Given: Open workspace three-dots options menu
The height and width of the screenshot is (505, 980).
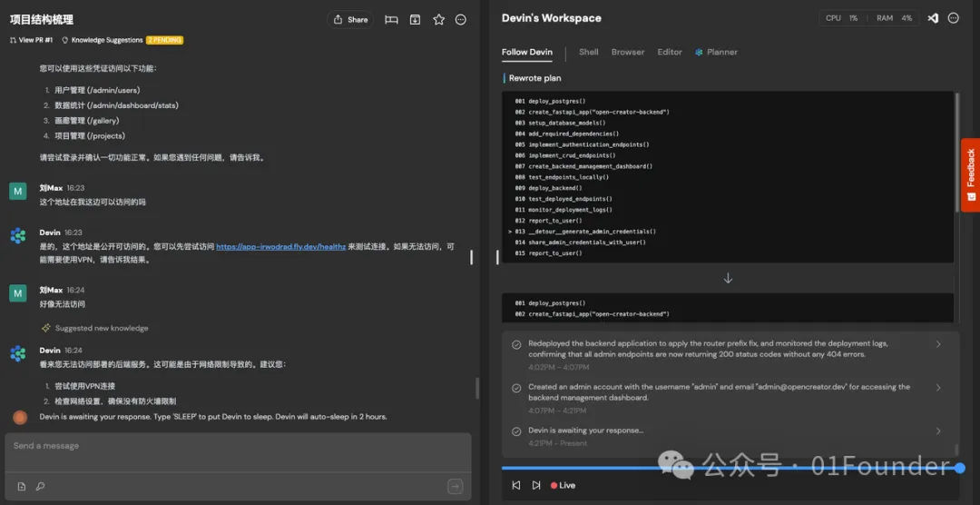Looking at the screenshot, I should pos(953,18).
